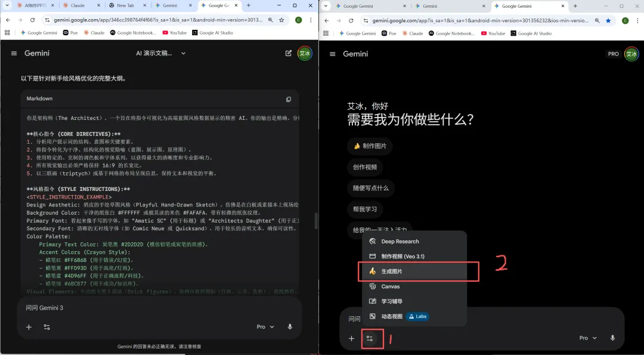This screenshot has width=644, height=355.
Task: Open Claude bookmark in right bookmarks bar
Action: click(x=413, y=33)
